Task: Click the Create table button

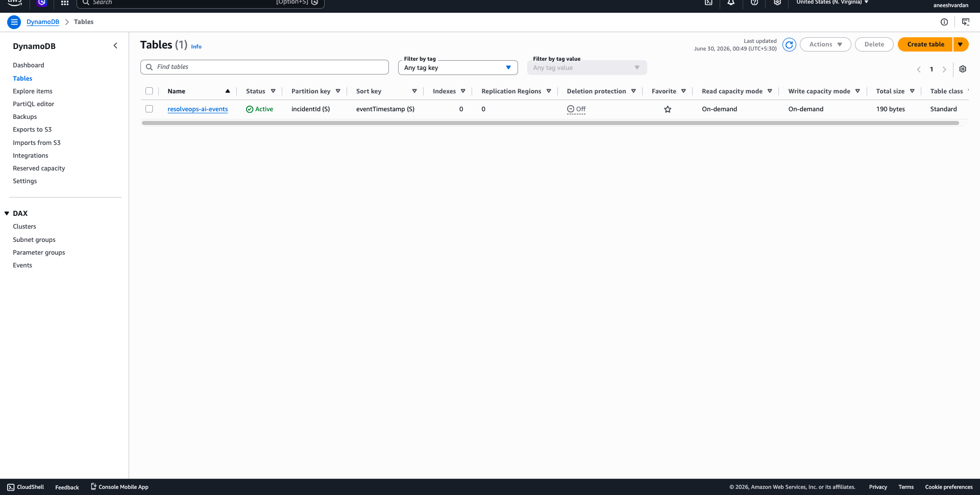Action: click(925, 44)
